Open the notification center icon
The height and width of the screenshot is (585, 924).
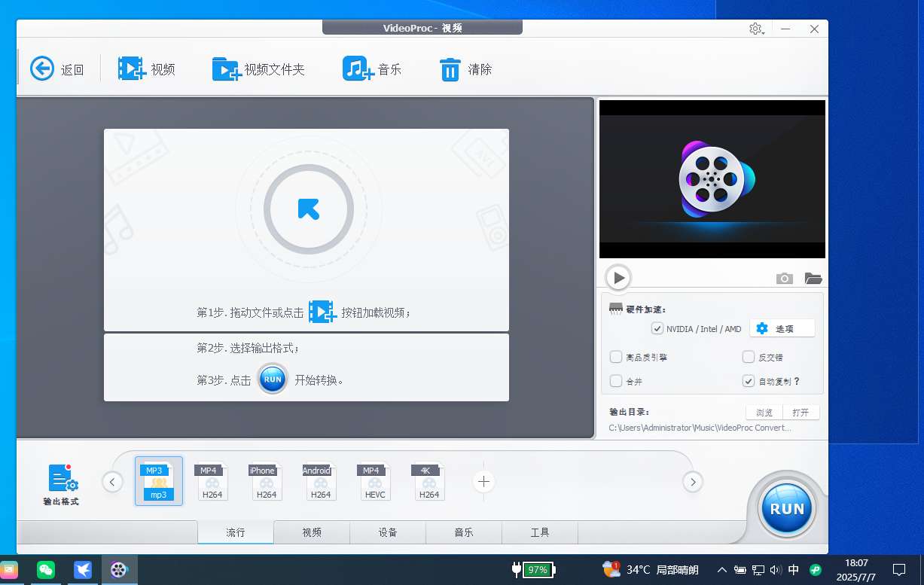[x=898, y=570]
